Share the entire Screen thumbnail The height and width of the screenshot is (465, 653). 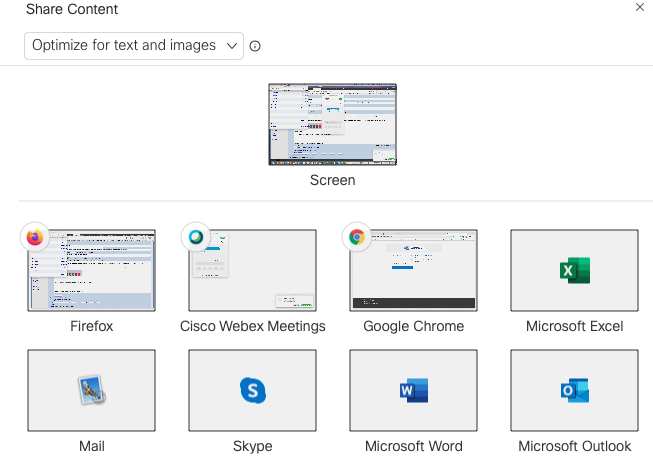pos(332,124)
